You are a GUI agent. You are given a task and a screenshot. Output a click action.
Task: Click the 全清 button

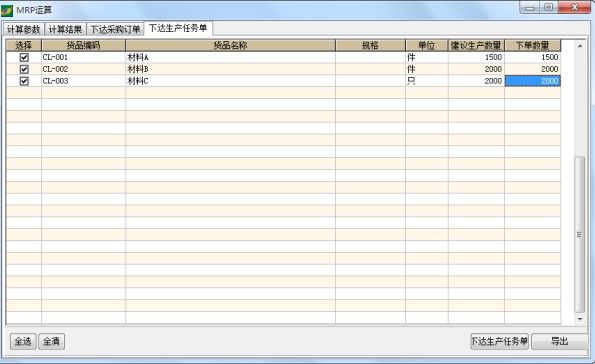(51, 341)
